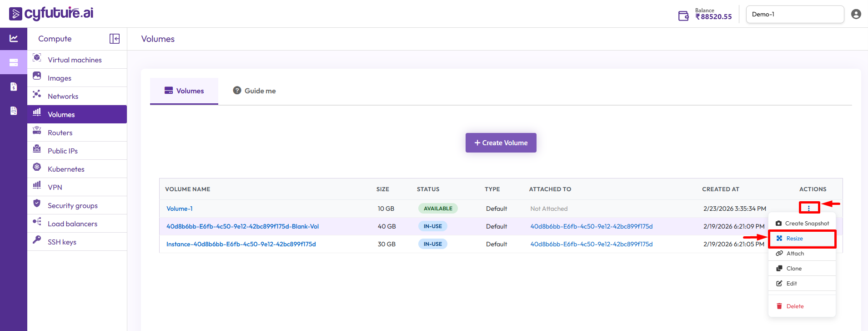Collapse the Compute sidebar panel
Screen dimensions: 868x331
coord(115,39)
